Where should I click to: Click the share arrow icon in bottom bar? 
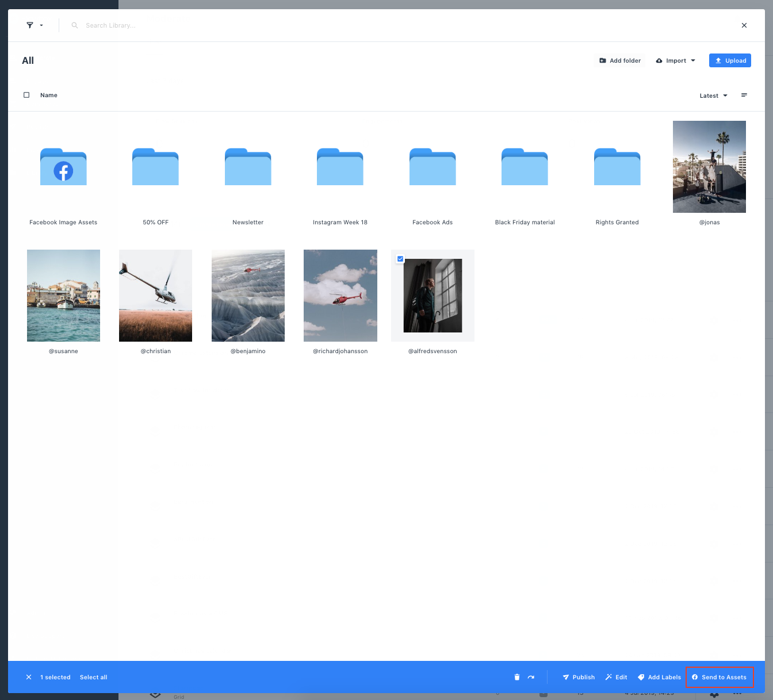[x=531, y=677]
